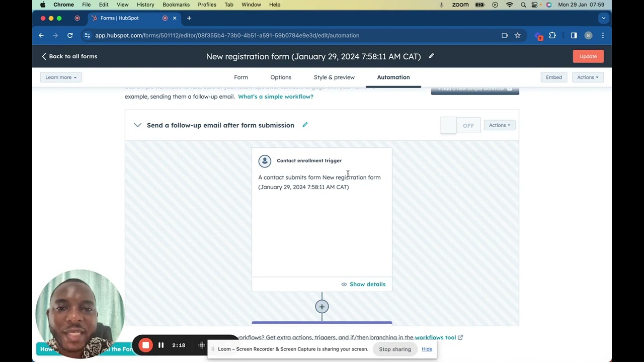Screen dimensions: 644x362
Task: Open the File menu
Action: [87, 5]
